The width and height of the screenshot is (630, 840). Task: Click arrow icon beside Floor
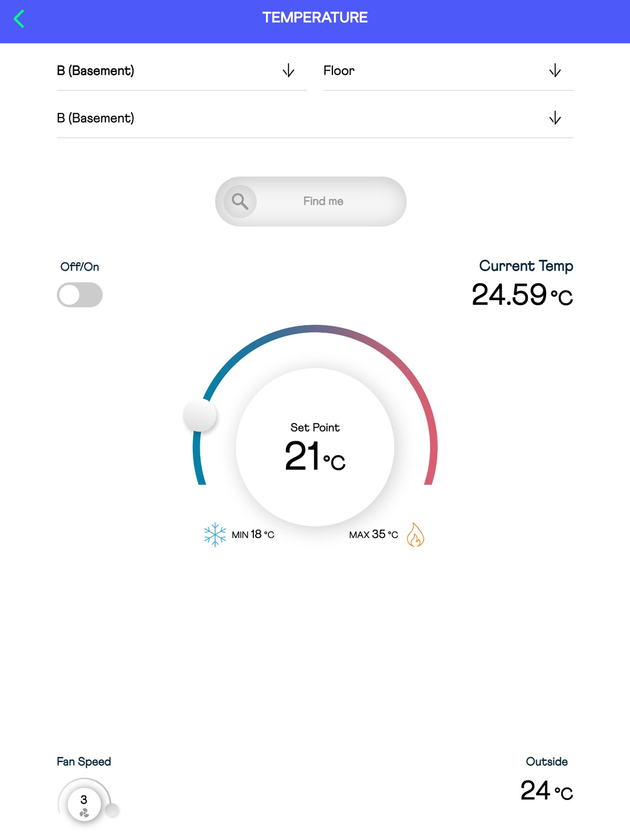pyautogui.click(x=555, y=71)
